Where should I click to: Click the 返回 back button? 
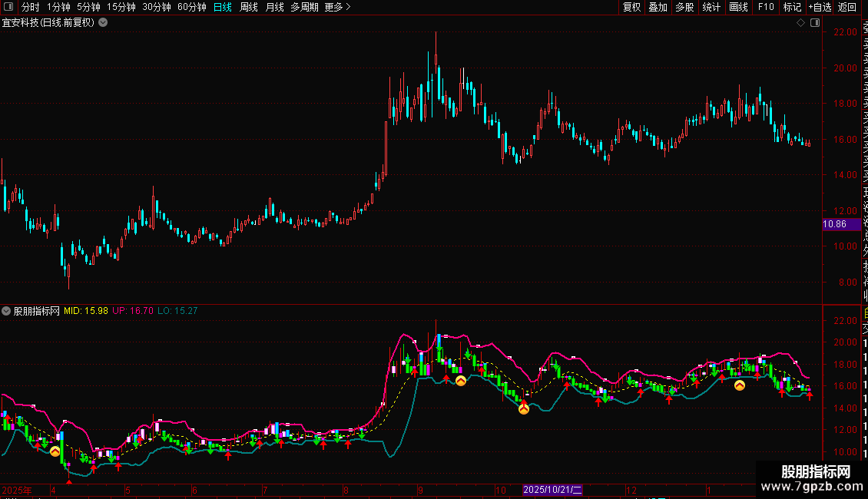tap(847, 7)
